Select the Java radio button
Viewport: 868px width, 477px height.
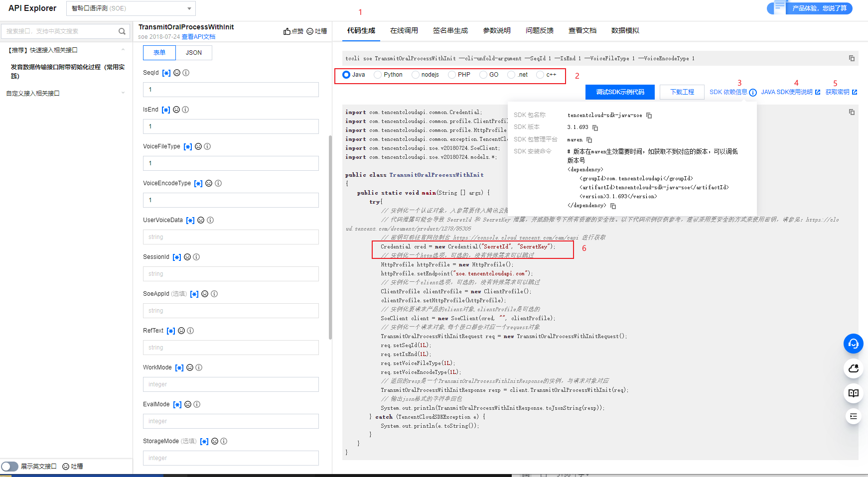[346, 75]
